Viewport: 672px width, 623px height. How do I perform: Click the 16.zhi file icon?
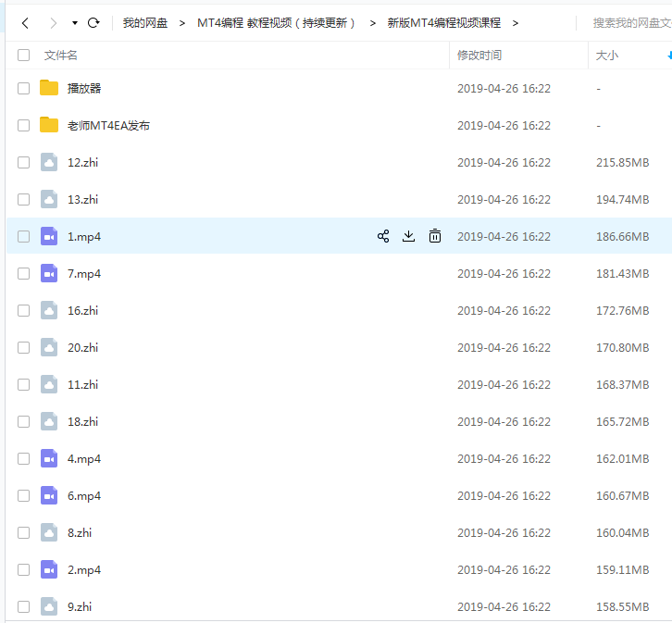click(x=49, y=310)
